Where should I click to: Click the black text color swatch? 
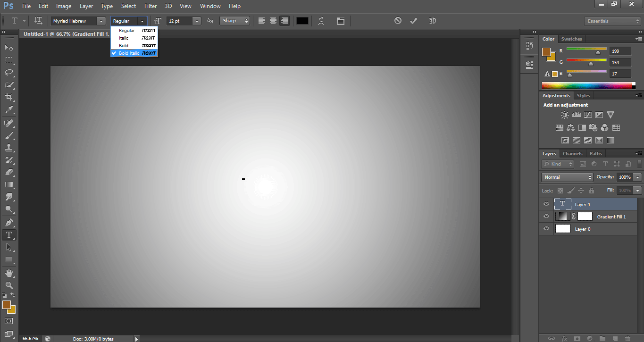point(302,21)
